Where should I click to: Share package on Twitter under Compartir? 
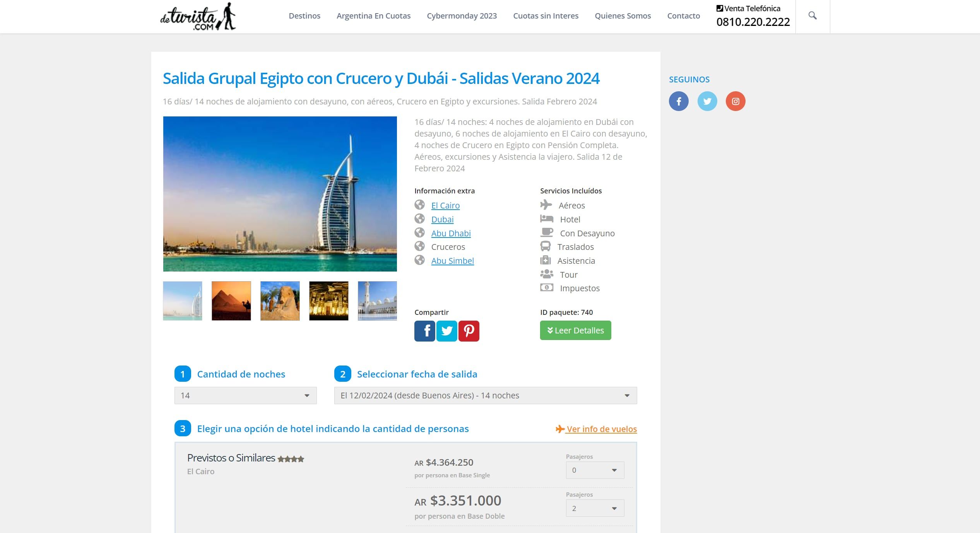point(447,331)
